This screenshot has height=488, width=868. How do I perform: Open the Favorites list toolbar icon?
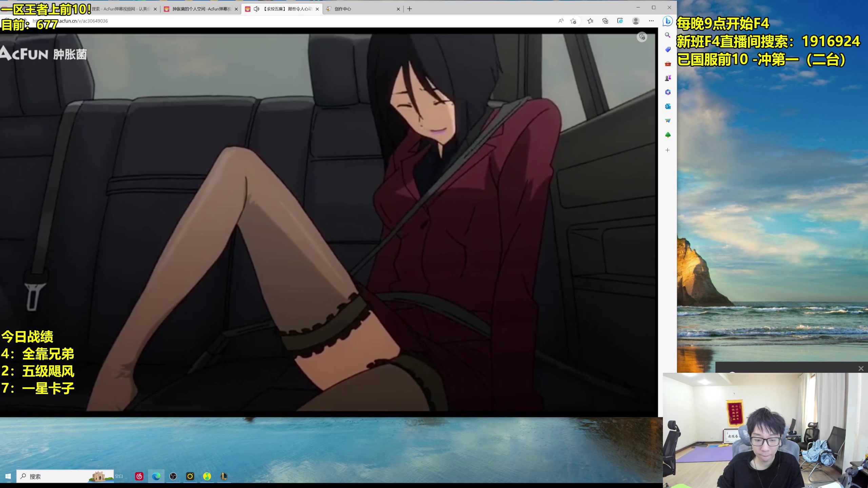point(590,21)
